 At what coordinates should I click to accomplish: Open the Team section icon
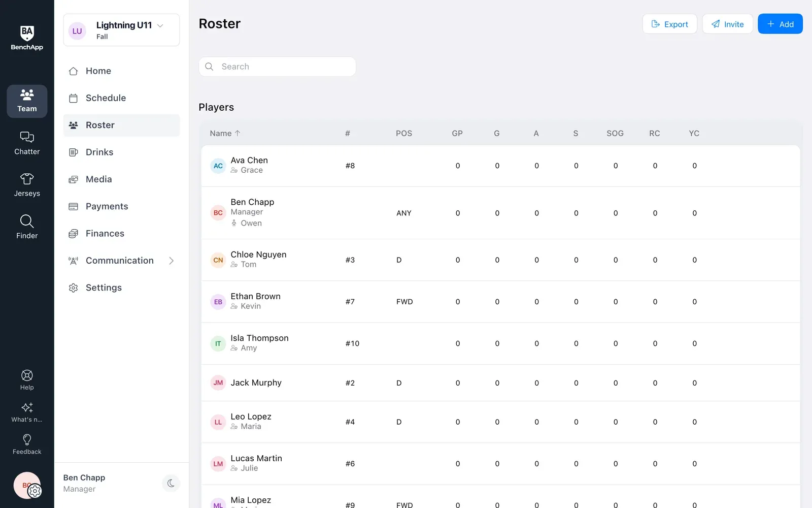tap(27, 101)
